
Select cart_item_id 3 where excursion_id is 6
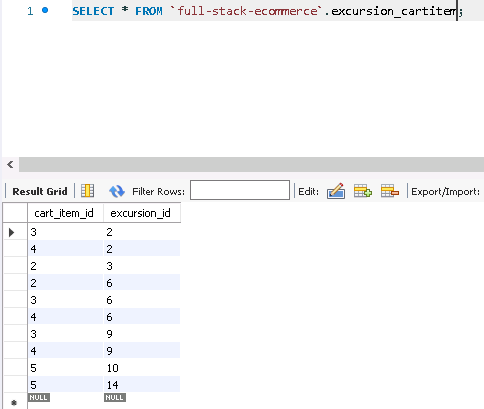point(65,300)
